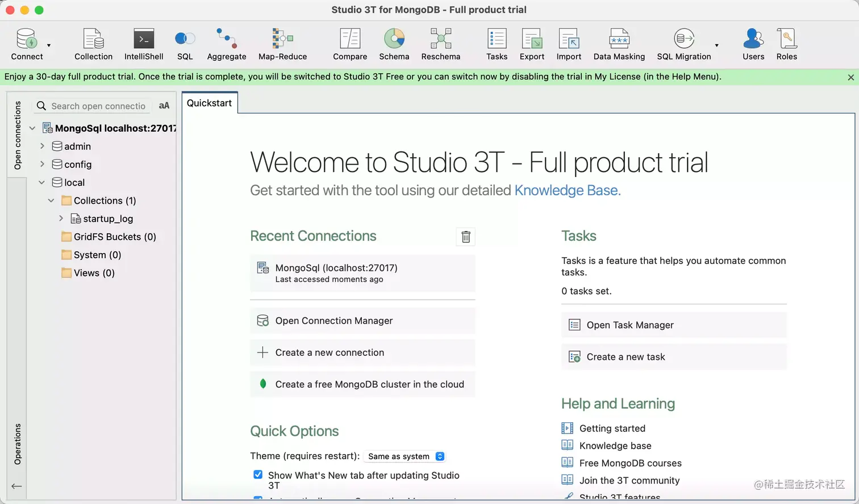Switch to the Operations side tab
Screen dimensions: 859x504
18,444
